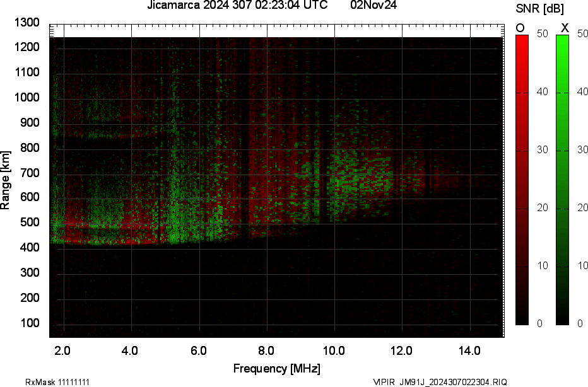Click the 4.0 frequency tick label
Viewport: 588px width, 387px height.
[x=129, y=351]
